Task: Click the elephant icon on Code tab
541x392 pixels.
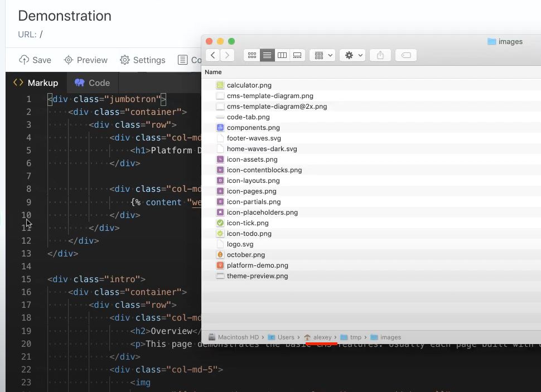Action: click(x=80, y=83)
